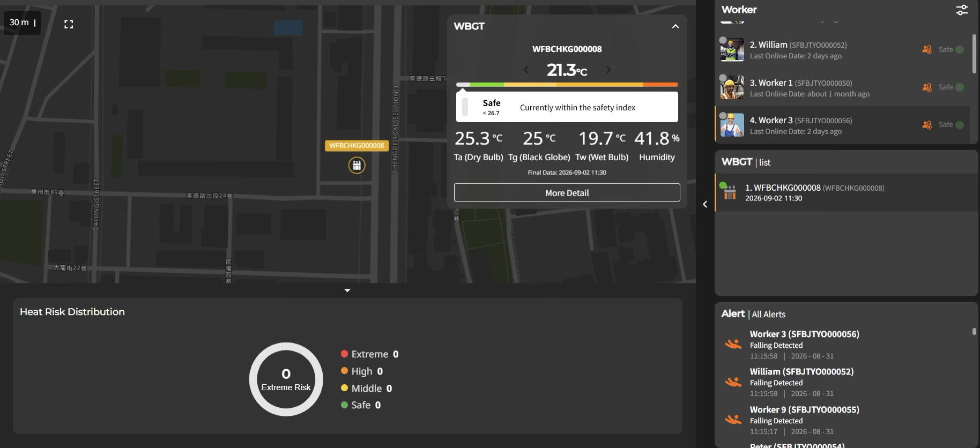This screenshot has width=980, height=448.
Task: Click William's heat status icon
Action: [x=926, y=49]
